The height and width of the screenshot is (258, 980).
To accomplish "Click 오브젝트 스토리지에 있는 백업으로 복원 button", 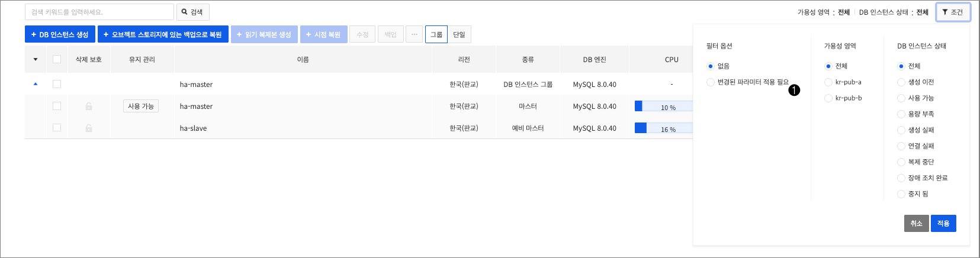I will (163, 34).
